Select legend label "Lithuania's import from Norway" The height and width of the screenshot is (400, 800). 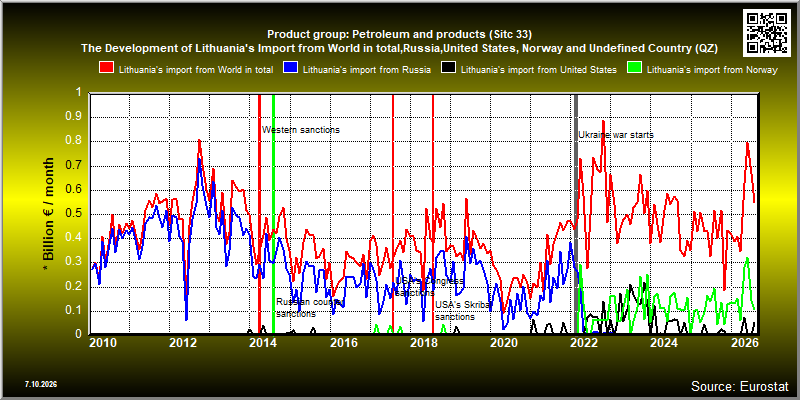712,70
